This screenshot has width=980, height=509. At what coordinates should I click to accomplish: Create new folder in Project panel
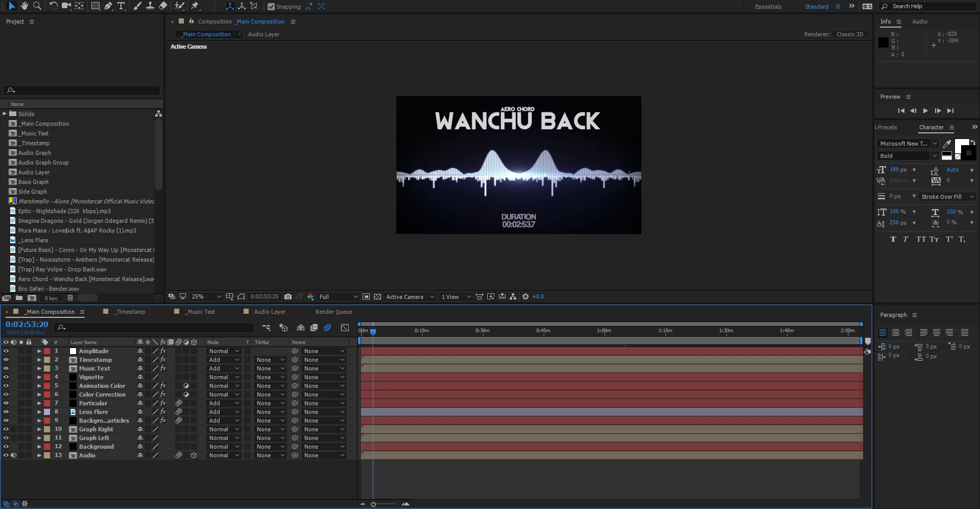pyautogui.click(x=19, y=298)
